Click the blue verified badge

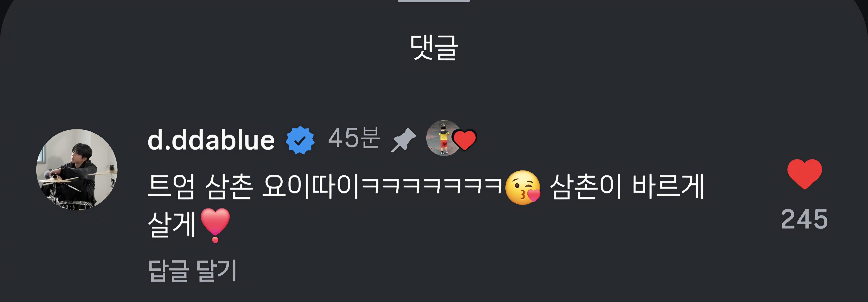pyautogui.click(x=300, y=140)
